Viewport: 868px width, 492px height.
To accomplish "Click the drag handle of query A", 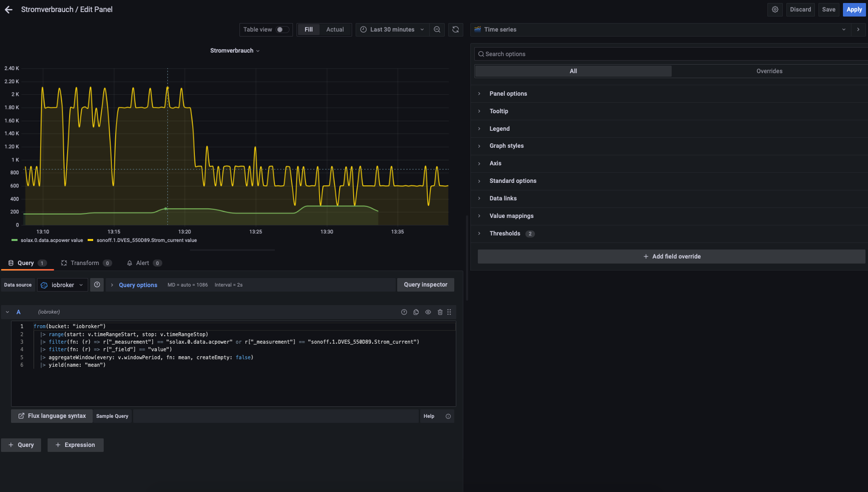I will pos(449,312).
